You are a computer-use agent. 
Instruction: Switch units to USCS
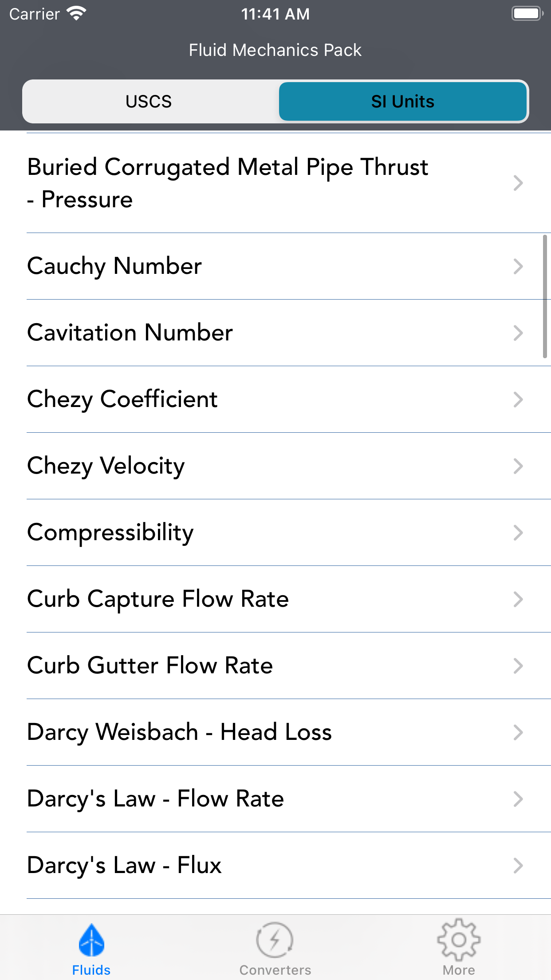point(149,102)
